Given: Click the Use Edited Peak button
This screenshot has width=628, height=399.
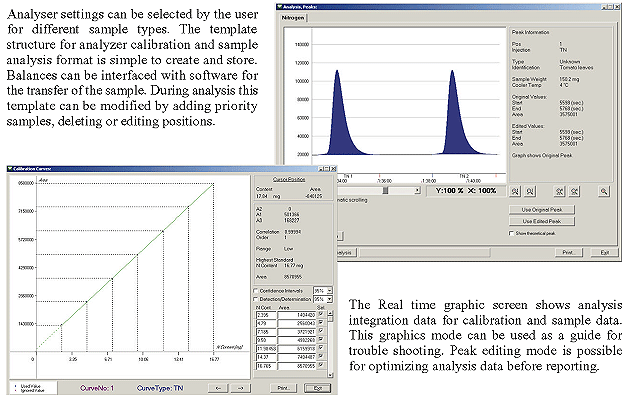Looking at the screenshot, I should (542, 221).
